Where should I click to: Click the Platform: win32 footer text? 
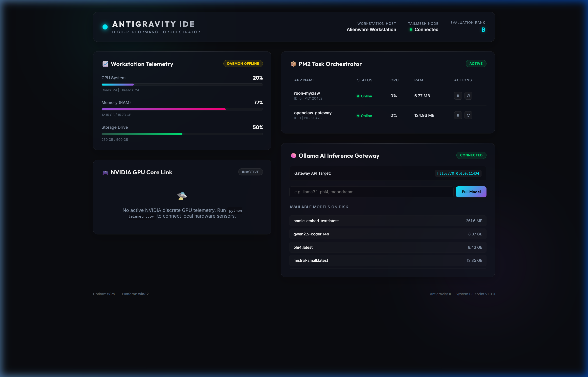135,294
